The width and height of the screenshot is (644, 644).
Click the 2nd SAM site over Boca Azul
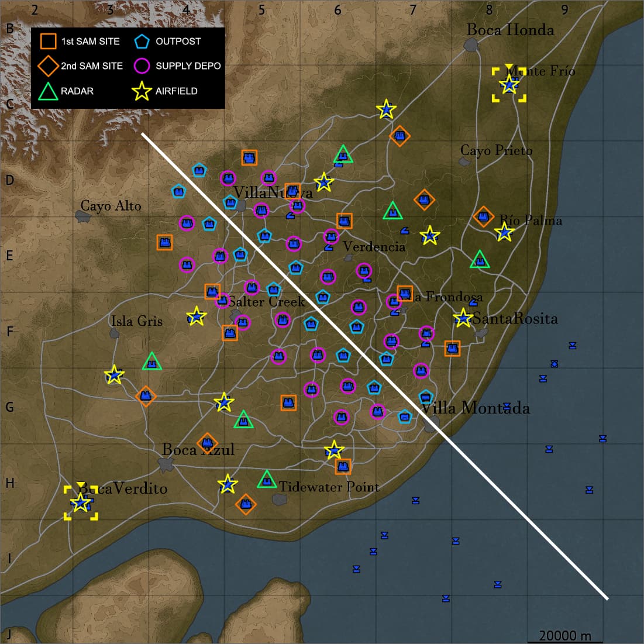pos(208,443)
